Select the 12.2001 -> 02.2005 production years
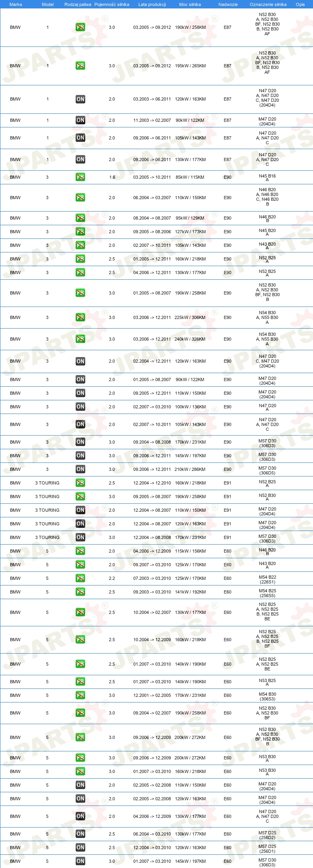The height and width of the screenshot is (868, 313). tap(152, 695)
